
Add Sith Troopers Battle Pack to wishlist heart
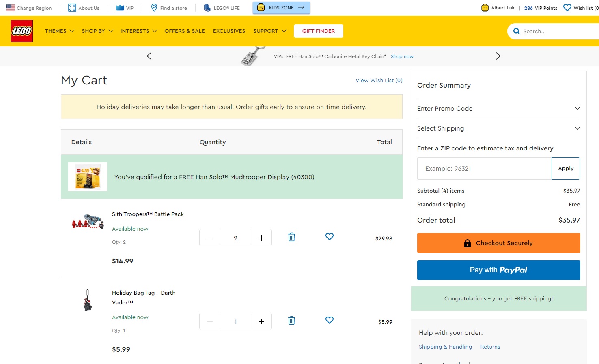330,237
